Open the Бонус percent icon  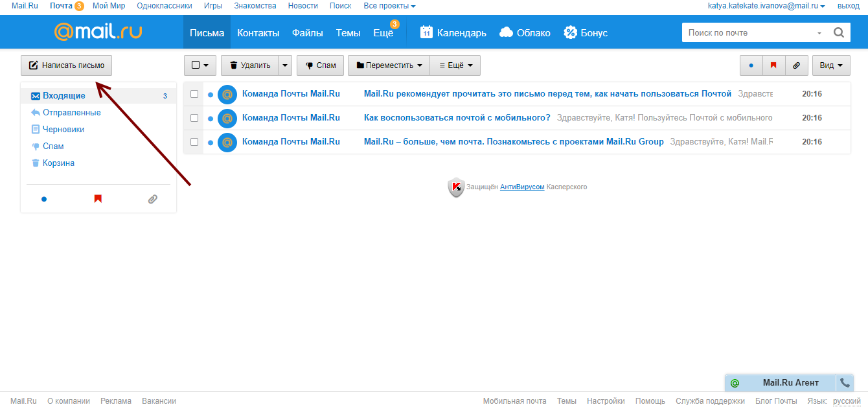(570, 32)
